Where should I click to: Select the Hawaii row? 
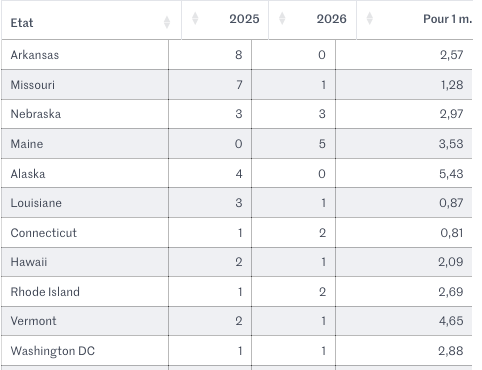pyautogui.click(x=237, y=262)
